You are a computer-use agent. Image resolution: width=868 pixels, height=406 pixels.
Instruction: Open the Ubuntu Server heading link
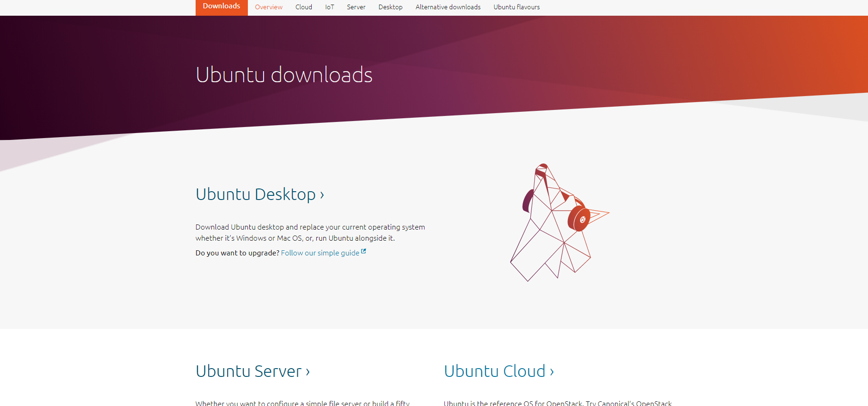[252, 371]
